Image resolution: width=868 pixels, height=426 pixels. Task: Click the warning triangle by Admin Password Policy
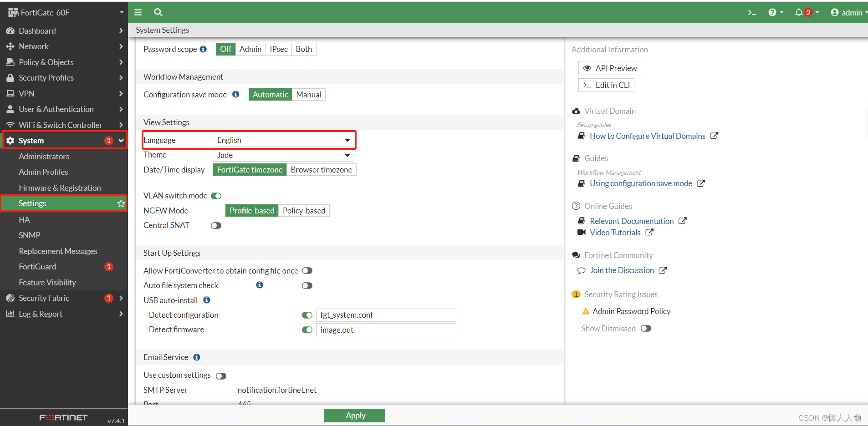tap(586, 311)
